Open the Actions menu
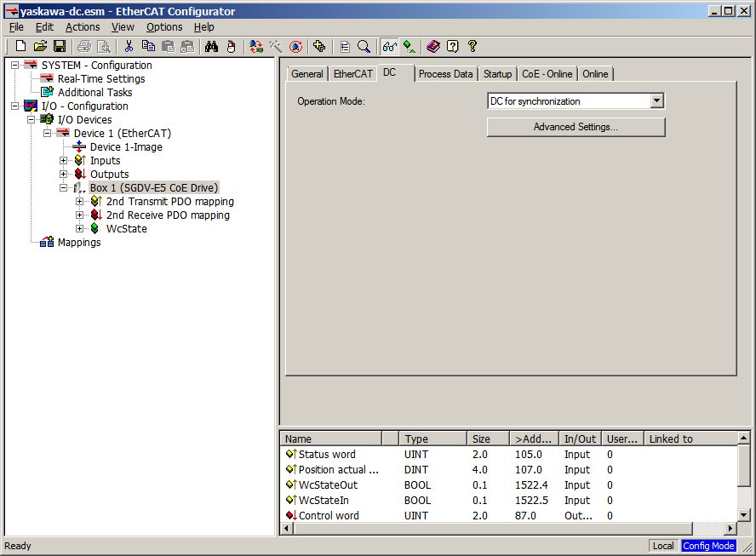The height and width of the screenshot is (556, 756). click(x=83, y=27)
